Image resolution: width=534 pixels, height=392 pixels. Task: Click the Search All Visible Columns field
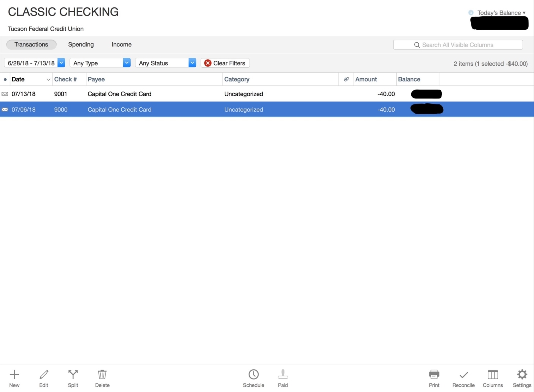(x=458, y=45)
